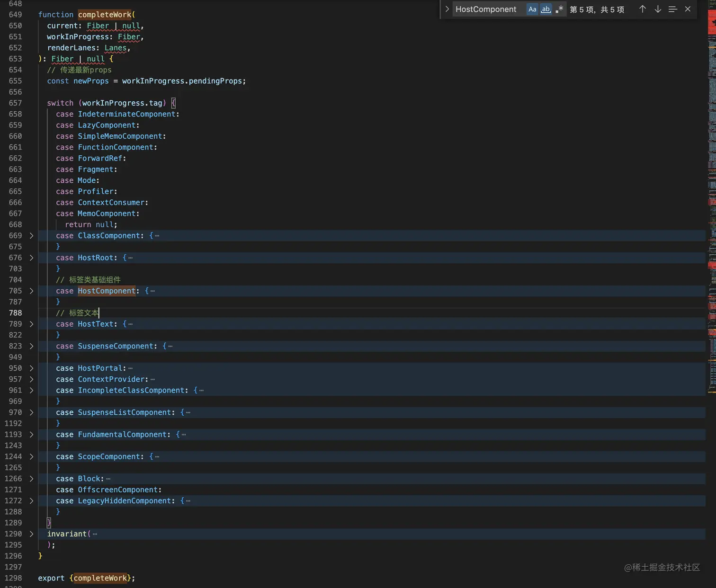Viewport: 716px width, 588px height.
Task: Click switch opening brace on line 657
Action: pyautogui.click(x=173, y=103)
